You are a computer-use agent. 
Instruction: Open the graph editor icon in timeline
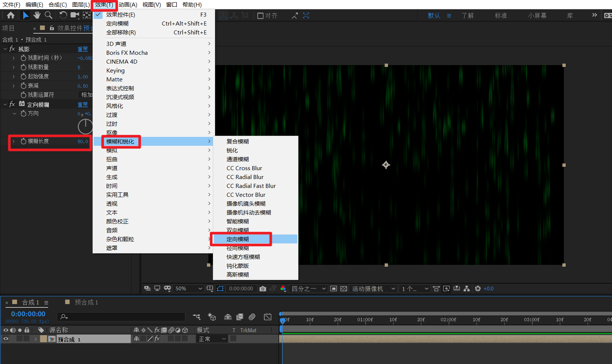click(267, 317)
